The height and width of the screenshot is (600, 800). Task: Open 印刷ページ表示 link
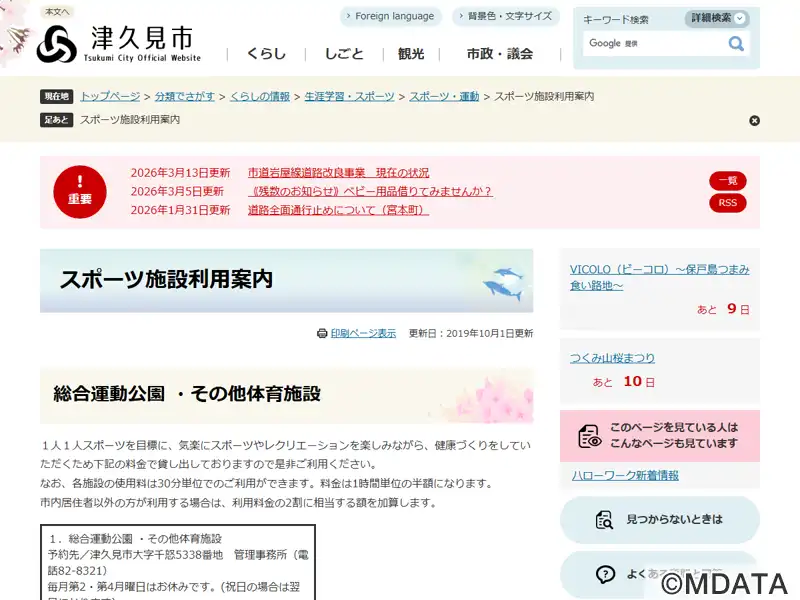pyautogui.click(x=363, y=334)
